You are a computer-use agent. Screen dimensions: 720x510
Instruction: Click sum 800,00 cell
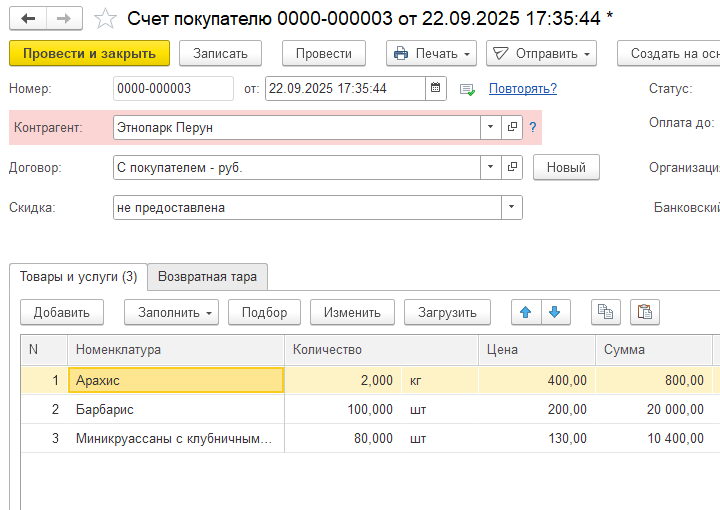click(654, 380)
